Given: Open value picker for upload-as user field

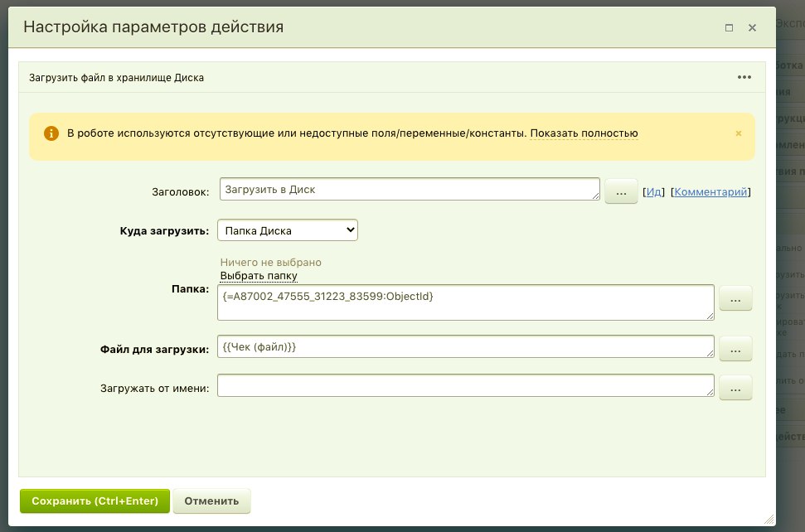Looking at the screenshot, I should [735, 387].
